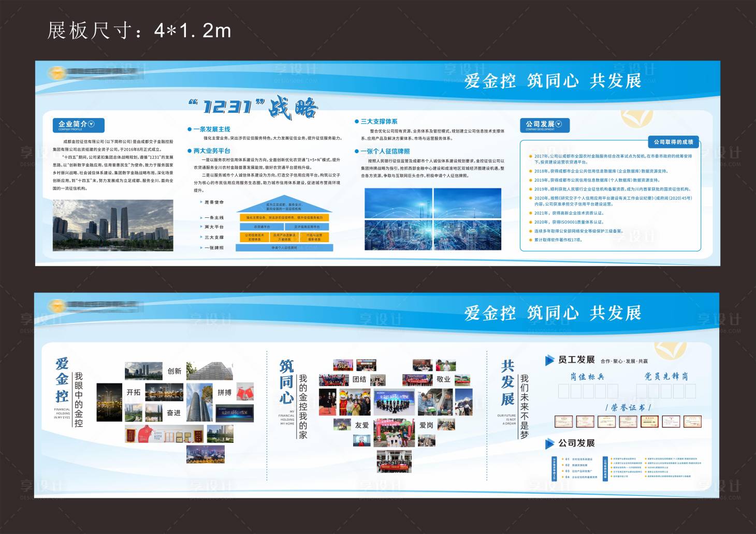Click the triangle marker beside 一条主线
This screenshot has width=756, height=534.
click(x=201, y=218)
